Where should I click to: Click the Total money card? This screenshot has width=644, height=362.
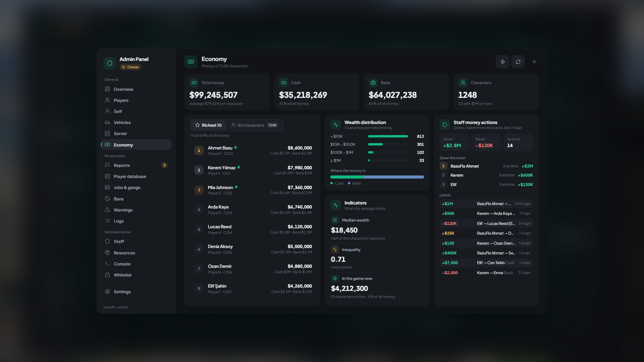point(227,92)
